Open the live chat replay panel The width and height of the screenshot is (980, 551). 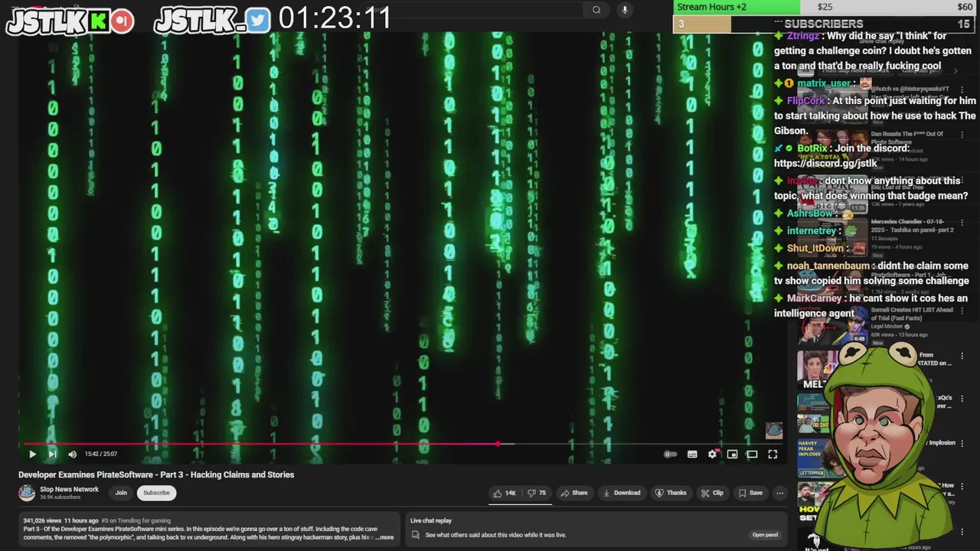click(765, 535)
